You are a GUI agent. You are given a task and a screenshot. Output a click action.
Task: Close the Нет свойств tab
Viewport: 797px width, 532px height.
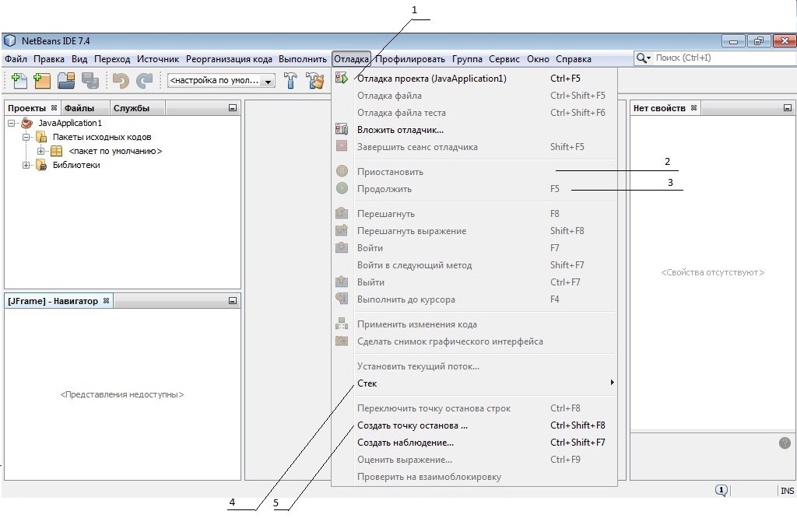coord(693,107)
